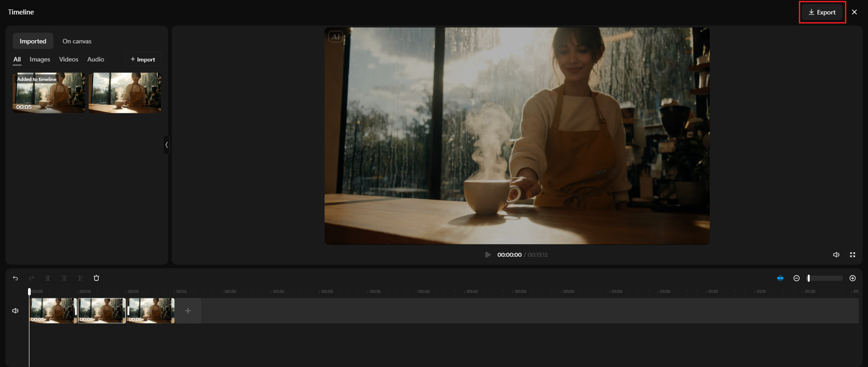Mute the timeline track audio
Image resolution: width=868 pixels, height=367 pixels.
point(15,311)
